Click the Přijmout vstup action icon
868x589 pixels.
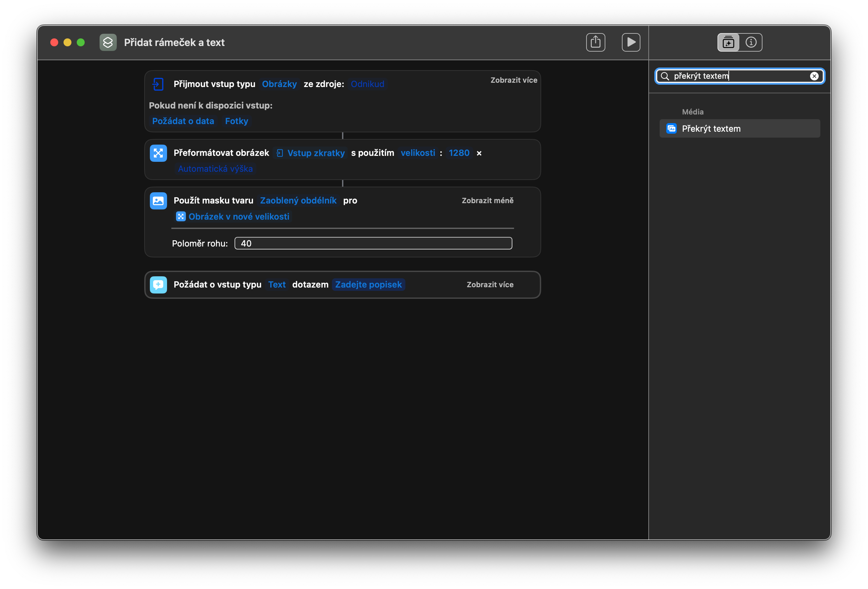158,84
